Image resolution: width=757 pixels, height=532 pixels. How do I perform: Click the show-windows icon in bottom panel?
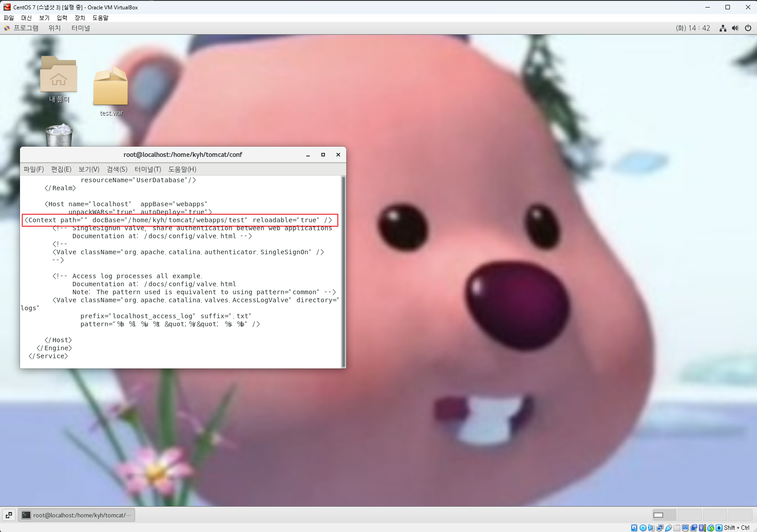point(9,515)
